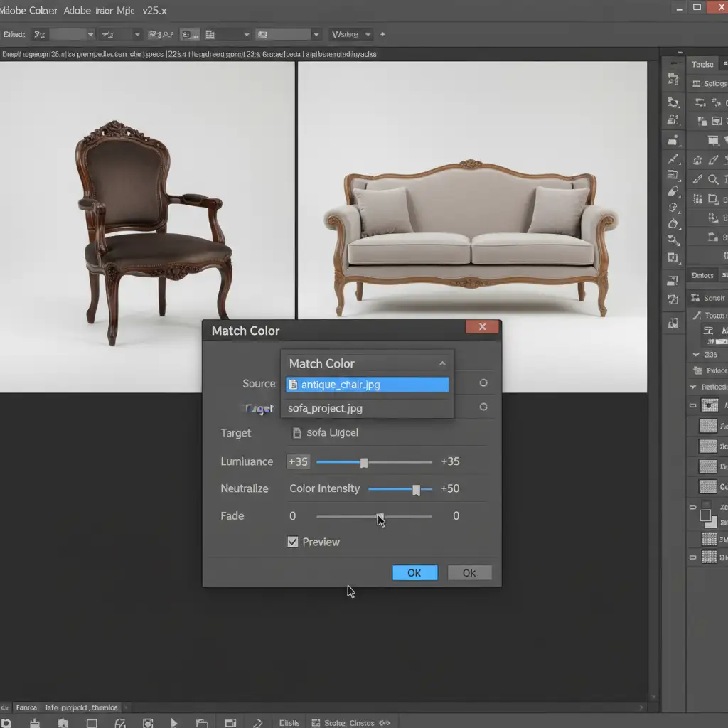Click the stop square icon in bottom bar
The width and height of the screenshot is (728, 728).
[92, 722]
